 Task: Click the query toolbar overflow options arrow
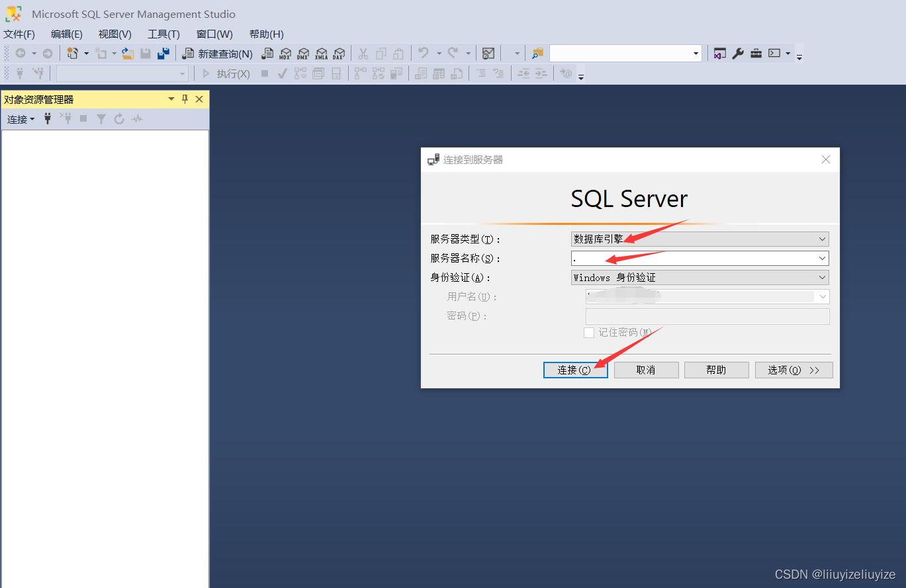[x=581, y=77]
